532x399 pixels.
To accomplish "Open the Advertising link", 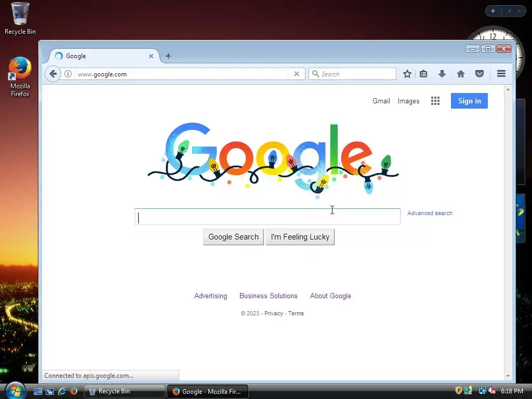I will click(210, 296).
